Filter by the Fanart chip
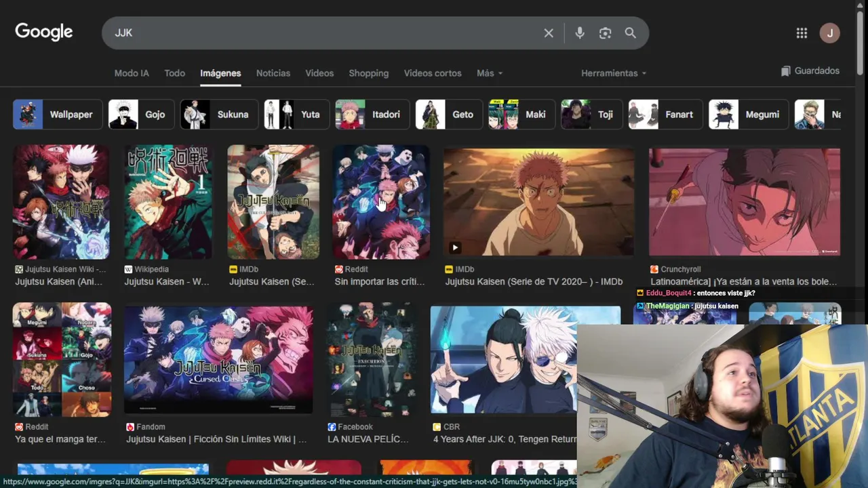 [x=666, y=115]
